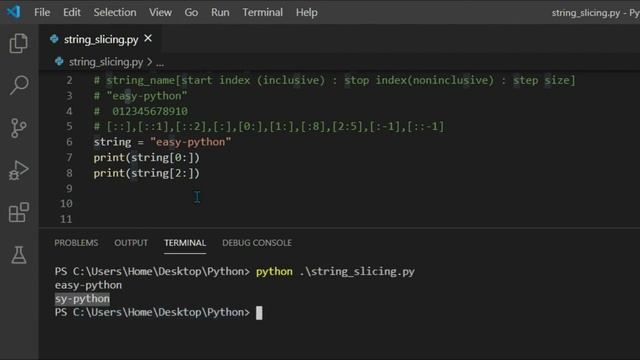
Task: Click the print(string[2:]) statement
Action: point(147,173)
